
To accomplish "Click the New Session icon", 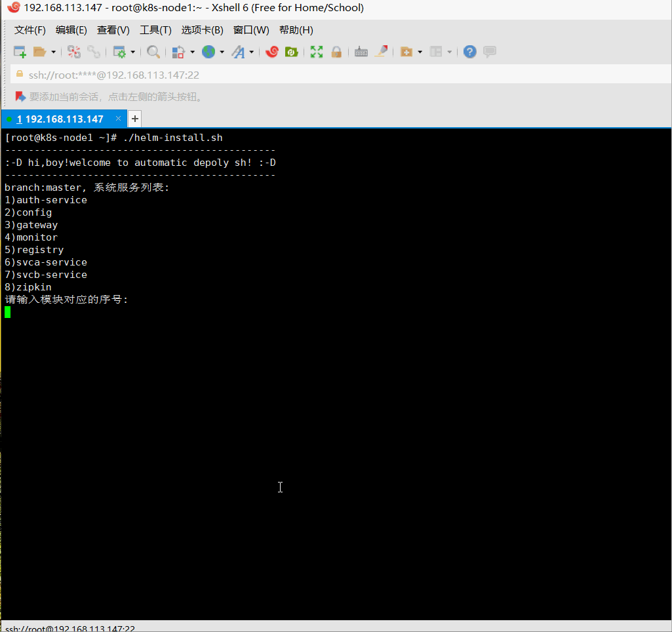I will pyautogui.click(x=20, y=52).
